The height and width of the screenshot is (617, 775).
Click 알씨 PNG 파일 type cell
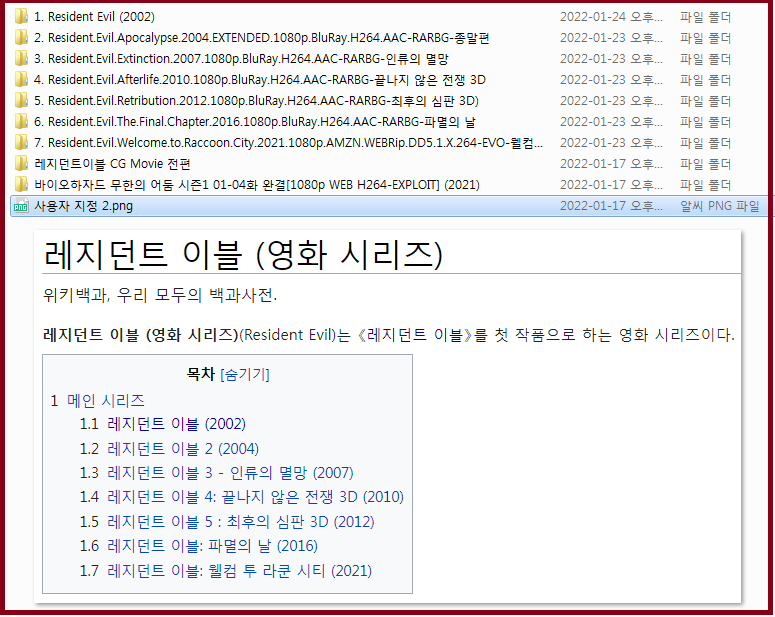pos(720,206)
